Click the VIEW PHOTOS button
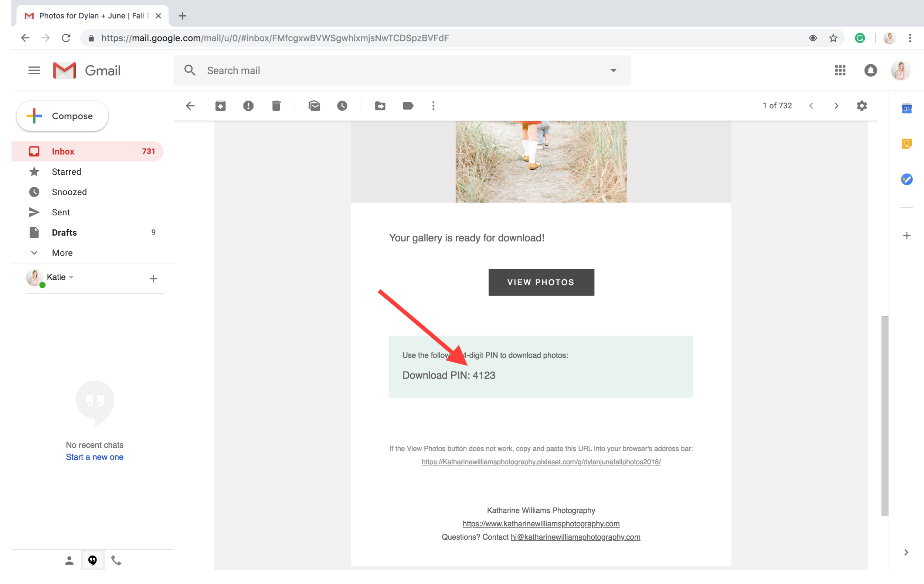This screenshot has height=584, width=924. pos(541,282)
